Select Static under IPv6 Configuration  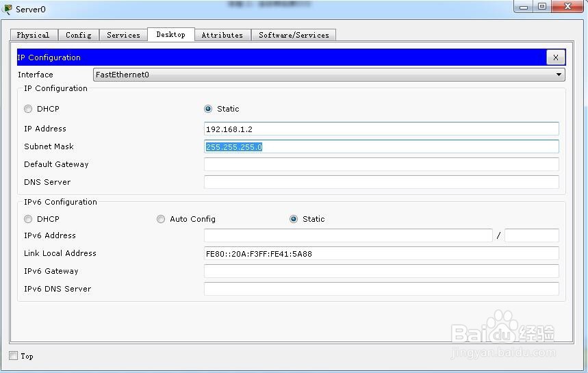pos(294,219)
